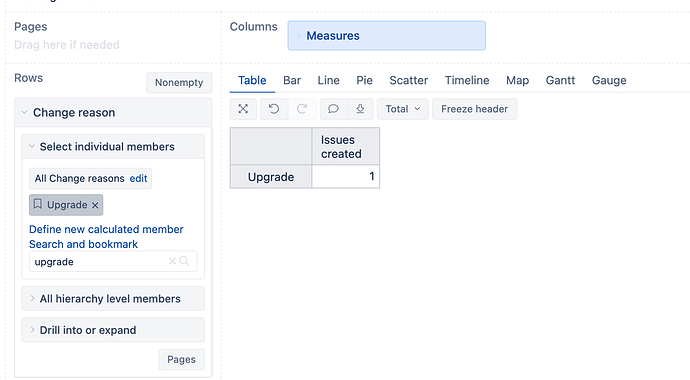The width and height of the screenshot is (690, 380).
Task: Click the fullscreen expand icon in table toolbar
Action: 243,109
